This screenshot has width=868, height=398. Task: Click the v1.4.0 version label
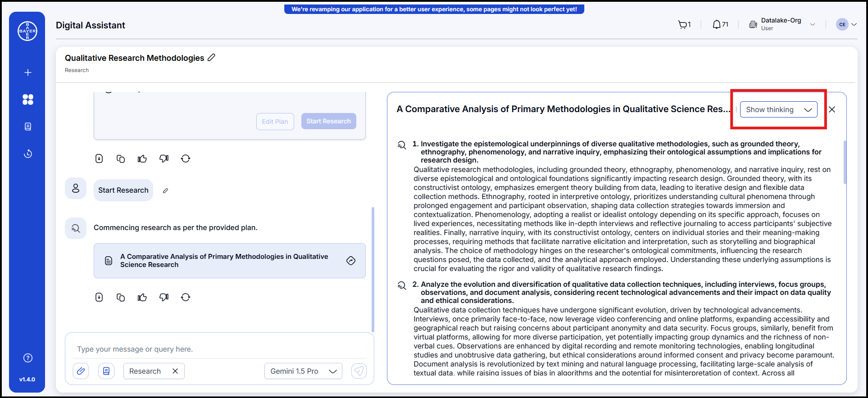(27, 380)
